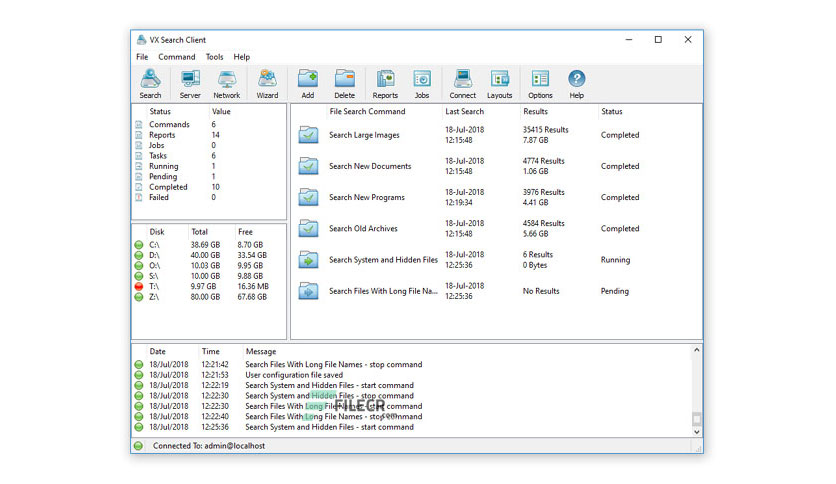Open the File menu
This screenshot has height=484, width=836.
142,57
